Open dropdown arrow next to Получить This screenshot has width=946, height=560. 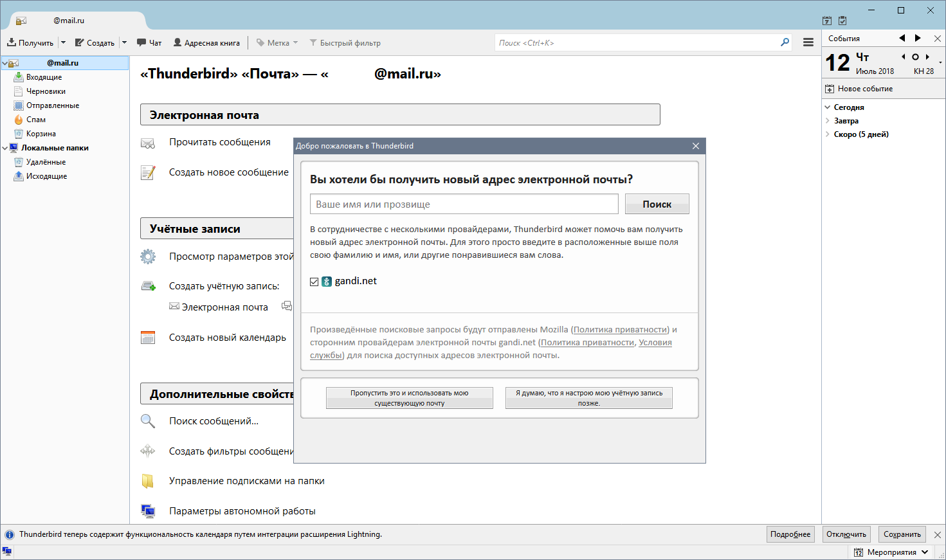63,43
